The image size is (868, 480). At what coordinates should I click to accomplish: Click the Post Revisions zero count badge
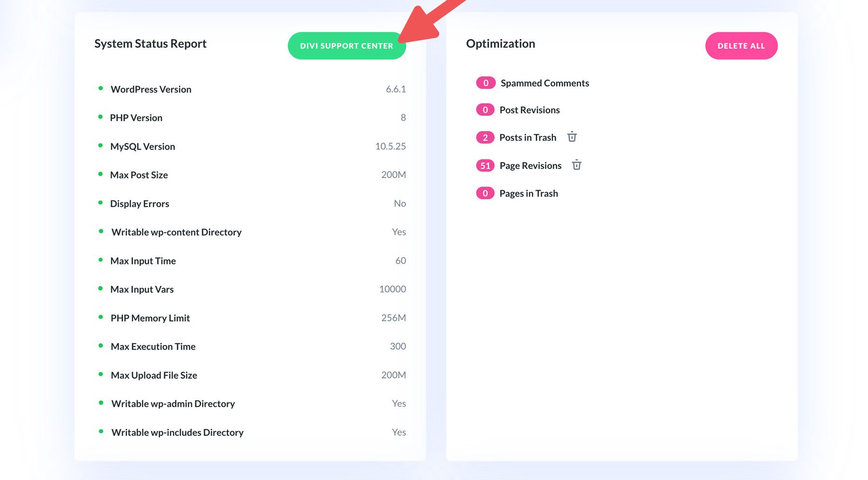point(485,110)
